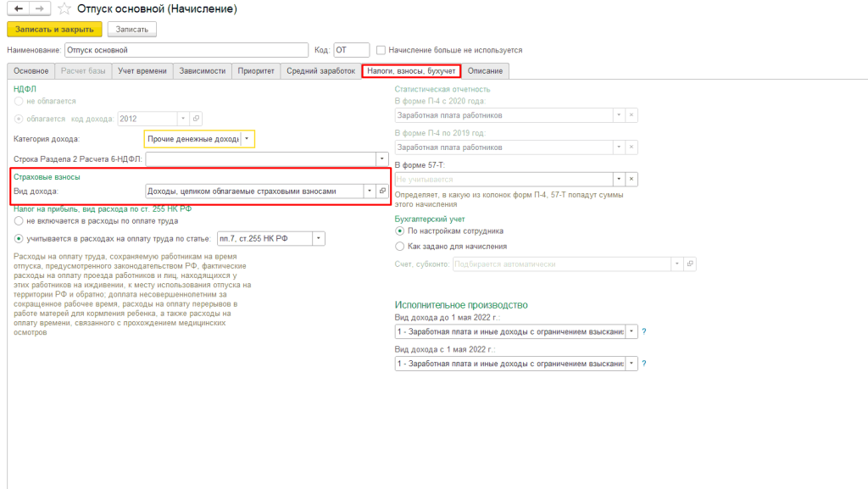Expand the статья пп.7, ст.255 НК РФ dropdown
The width and height of the screenshot is (868, 489).
(x=318, y=239)
